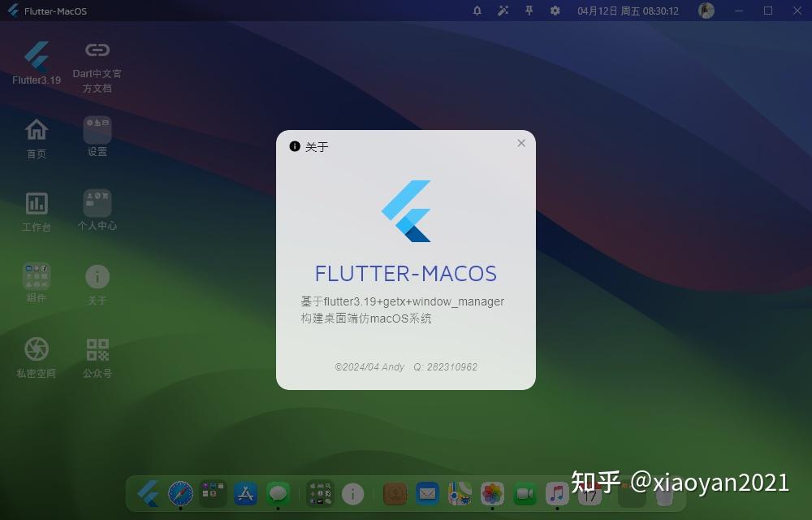The image size is (812, 520).
Task: Close the 关于 dialog
Action: click(520, 142)
